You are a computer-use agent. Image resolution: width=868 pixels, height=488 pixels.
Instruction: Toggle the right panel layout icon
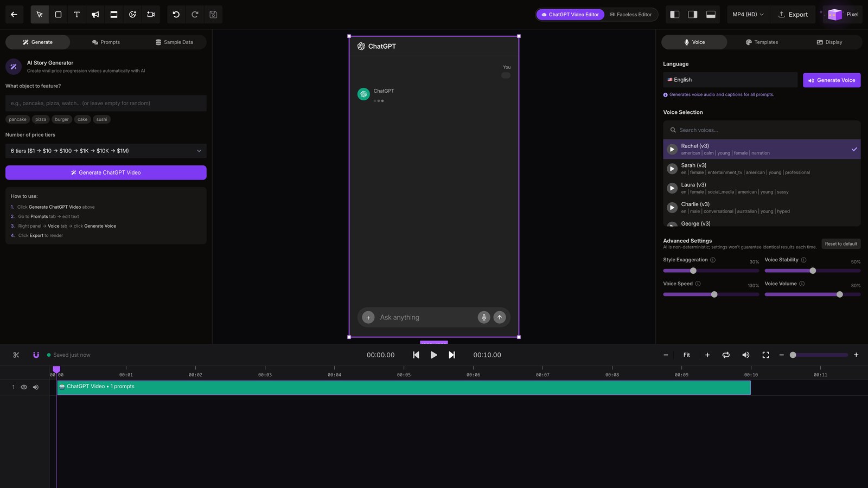coord(693,15)
